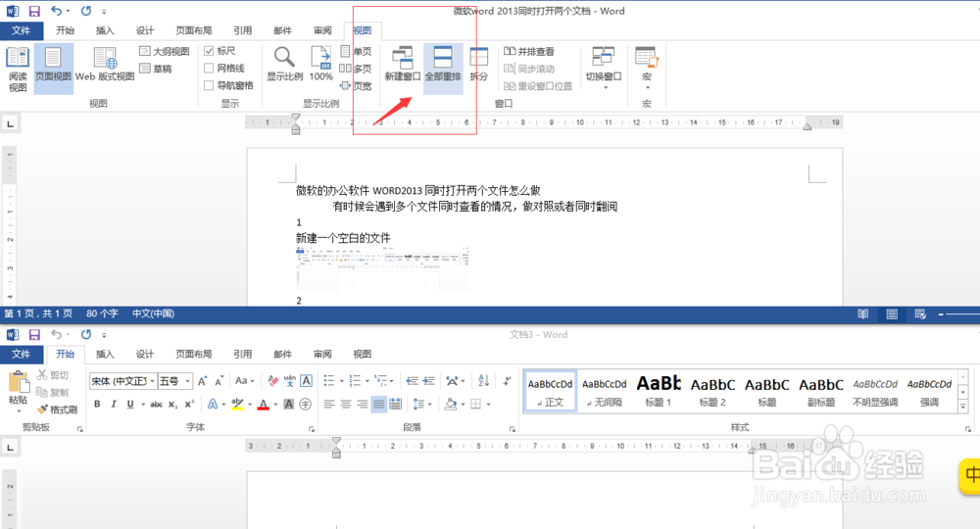This screenshot has width=980, height=529.
Task: Apply the Normal style
Action: (x=550, y=390)
